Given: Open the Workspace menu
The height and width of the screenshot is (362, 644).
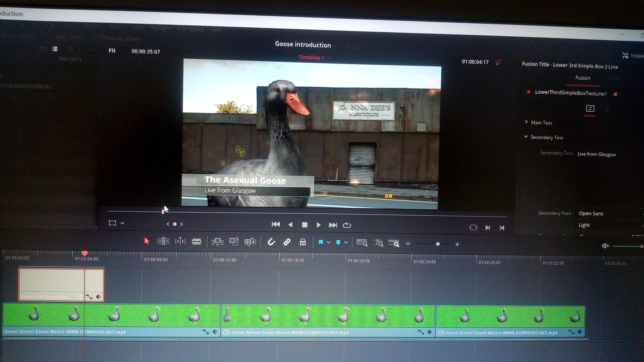Looking at the screenshot, I should coord(190,29).
